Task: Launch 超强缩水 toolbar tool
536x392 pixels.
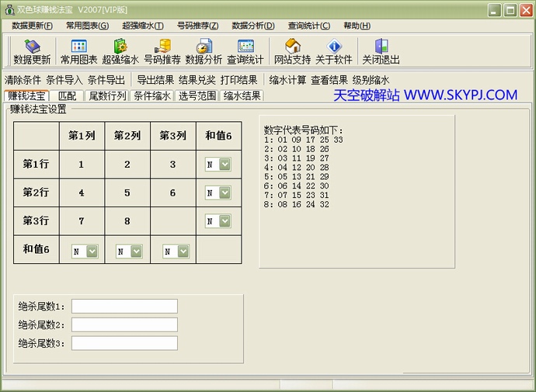Action: pos(120,51)
